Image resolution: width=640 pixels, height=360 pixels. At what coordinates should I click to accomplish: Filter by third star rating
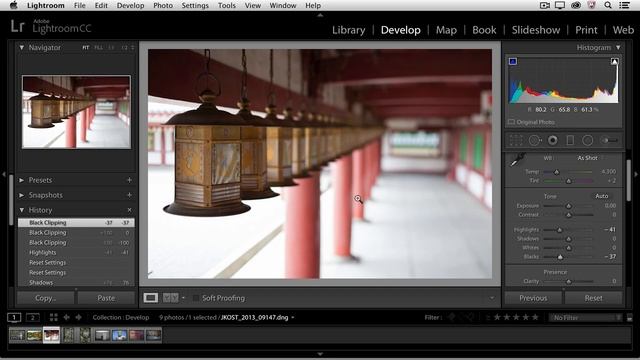tap(516, 317)
